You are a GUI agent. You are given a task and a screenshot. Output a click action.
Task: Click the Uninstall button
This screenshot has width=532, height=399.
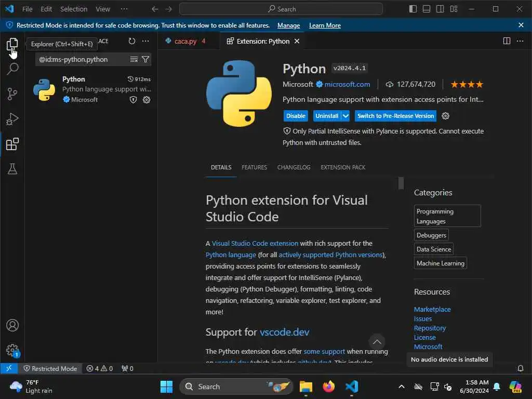[327, 116]
